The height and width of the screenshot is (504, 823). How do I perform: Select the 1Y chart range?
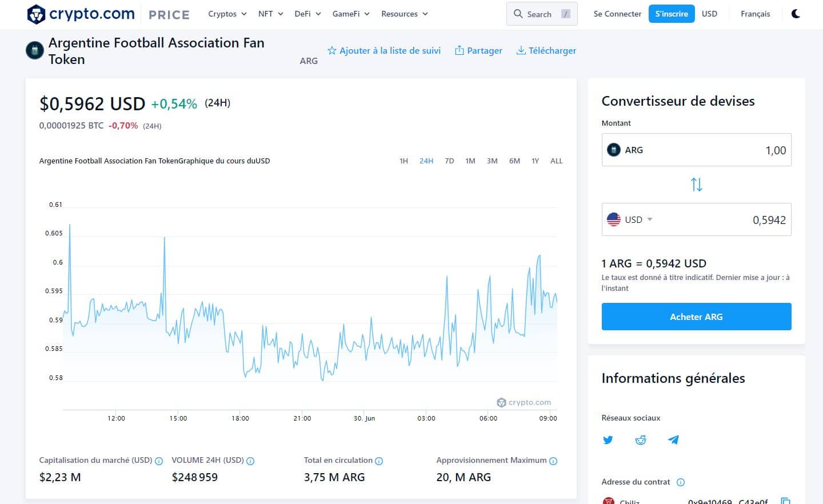click(x=535, y=161)
